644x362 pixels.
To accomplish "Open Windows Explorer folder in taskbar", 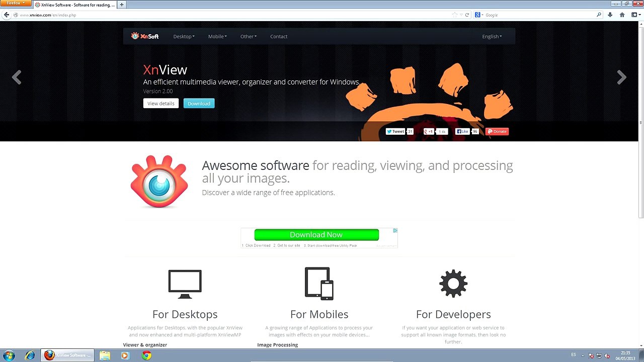I will (105, 355).
